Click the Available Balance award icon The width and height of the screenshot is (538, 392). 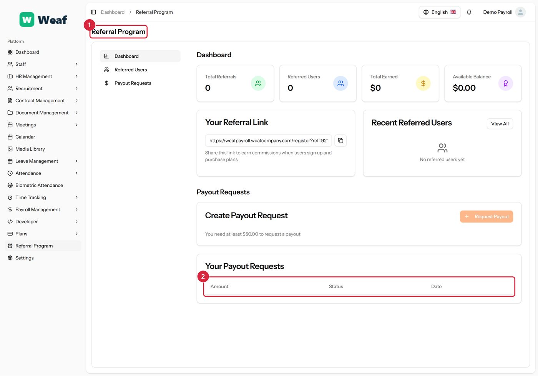pos(506,83)
